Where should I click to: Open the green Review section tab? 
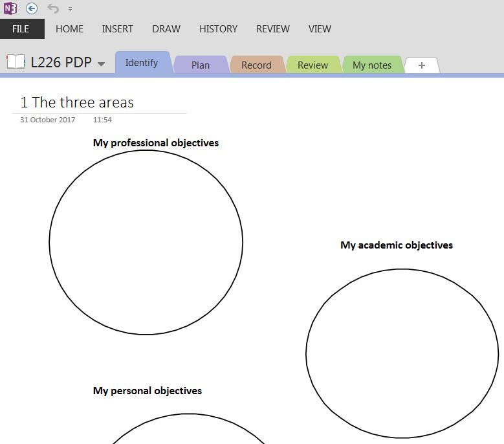coord(312,65)
